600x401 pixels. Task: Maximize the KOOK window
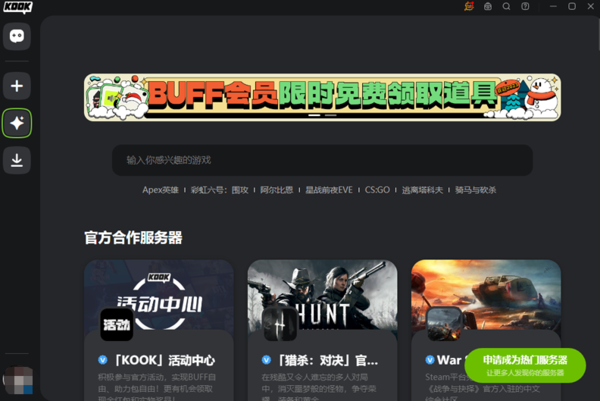tap(572, 7)
